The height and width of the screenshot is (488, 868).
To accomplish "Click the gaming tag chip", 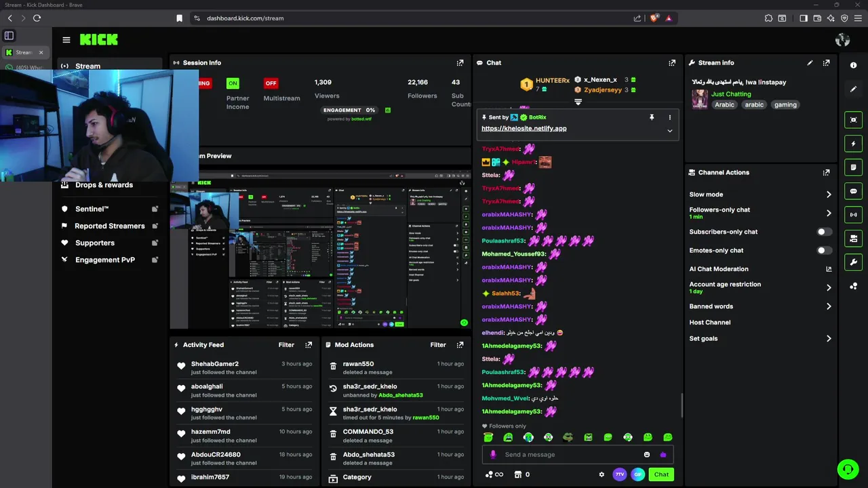I will 785,105.
